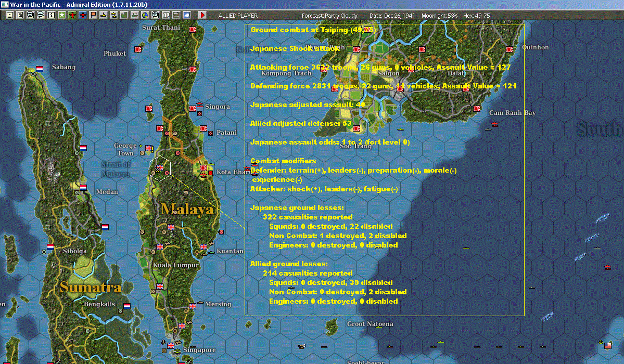This screenshot has height=364, width=624.
Task: Click the '214 casualties reported' line
Action: pos(308,273)
